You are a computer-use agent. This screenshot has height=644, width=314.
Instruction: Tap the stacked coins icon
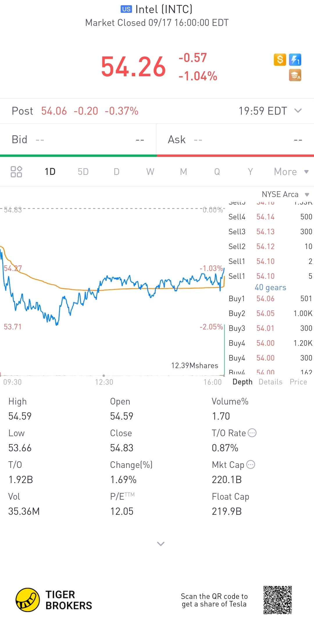[295, 75]
